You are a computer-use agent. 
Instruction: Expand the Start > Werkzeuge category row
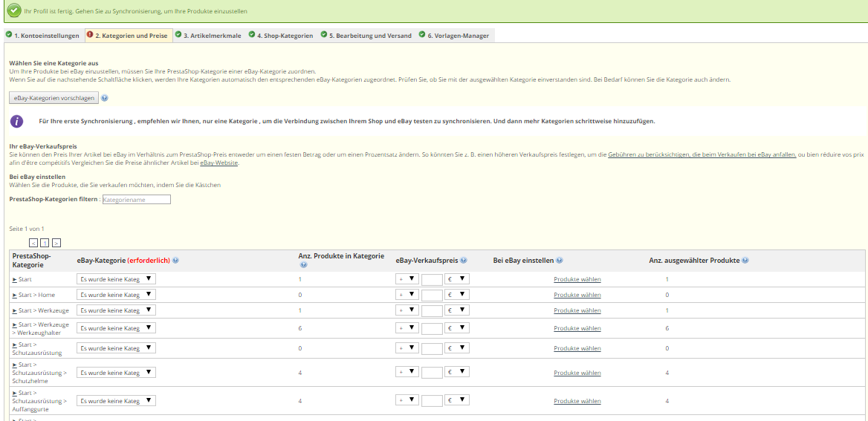click(14, 310)
